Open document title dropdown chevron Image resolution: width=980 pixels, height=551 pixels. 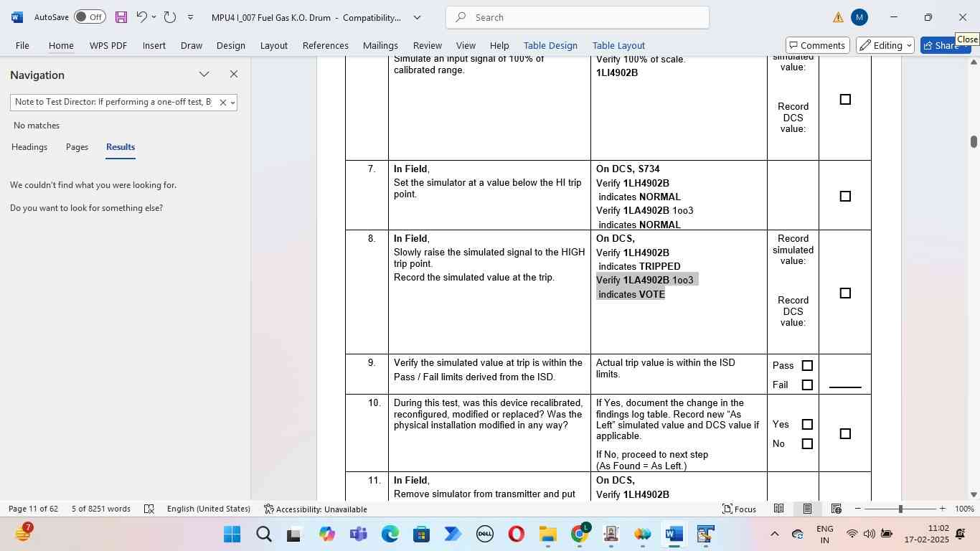point(418,17)
